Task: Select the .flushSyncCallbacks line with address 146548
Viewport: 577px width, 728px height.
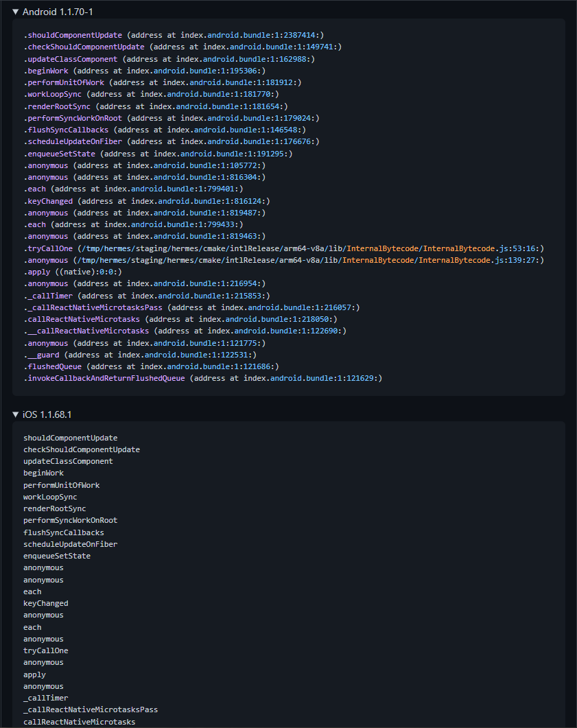Action: point(165,130)
